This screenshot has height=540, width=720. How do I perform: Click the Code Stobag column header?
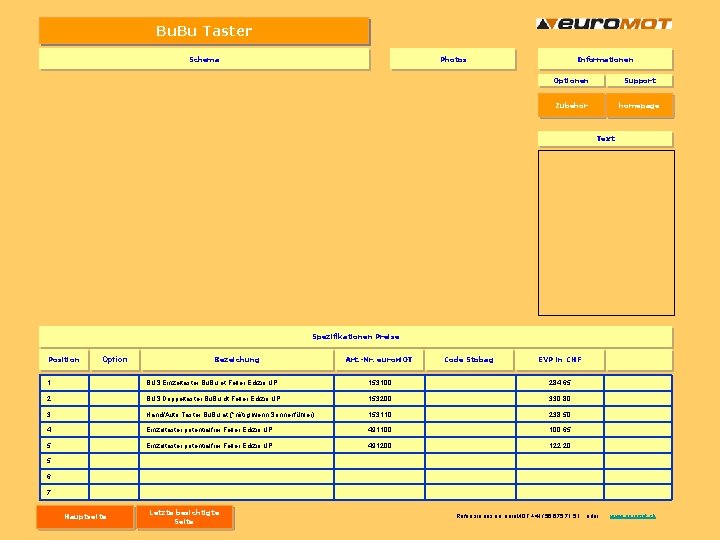click(469, 360)
